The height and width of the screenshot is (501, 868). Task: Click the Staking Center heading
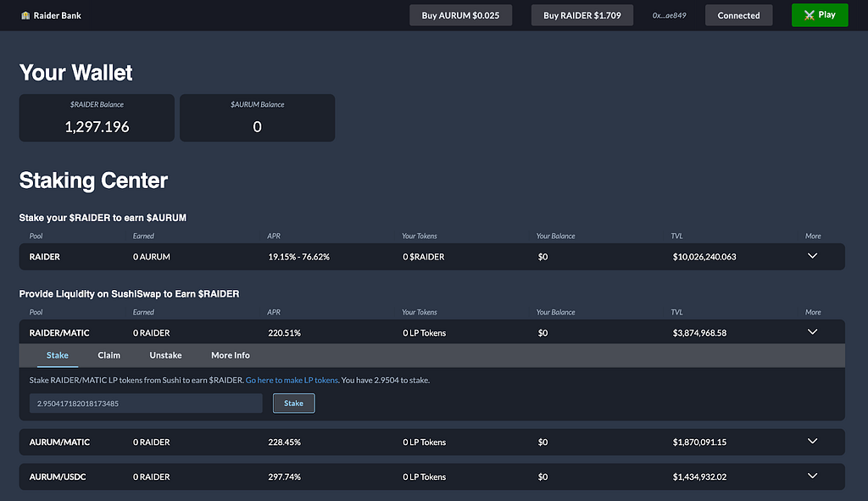click(93, 181)
